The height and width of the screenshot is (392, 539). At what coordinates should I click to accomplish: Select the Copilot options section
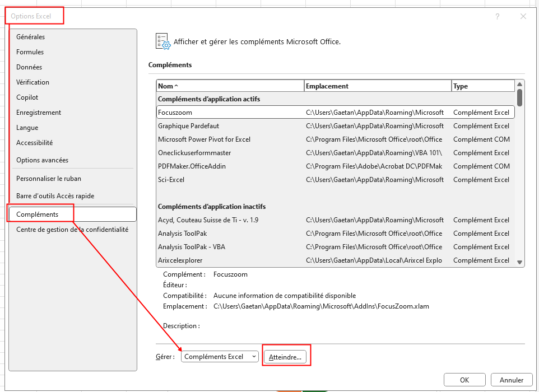(x=27, y=97)
